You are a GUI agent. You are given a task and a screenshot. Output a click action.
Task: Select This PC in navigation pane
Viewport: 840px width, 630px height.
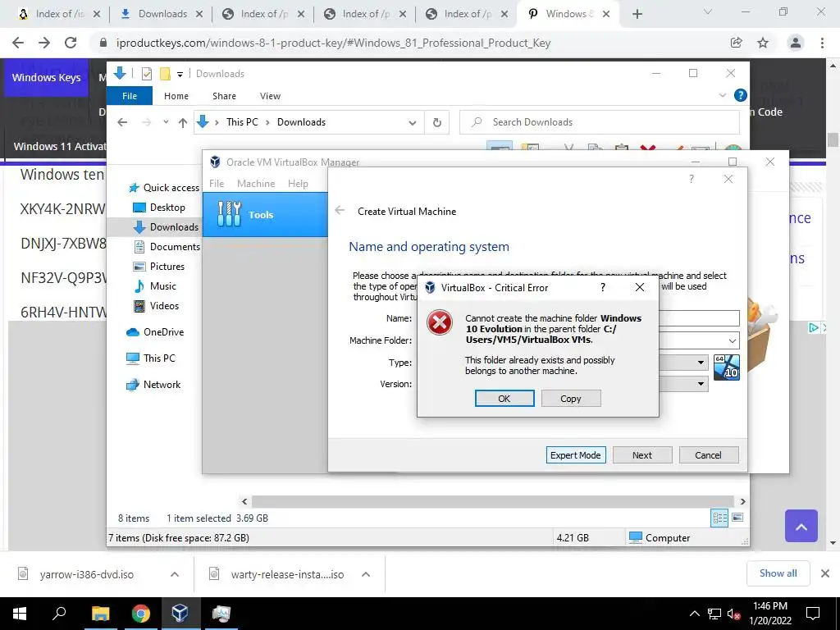(x=151, y=358)
